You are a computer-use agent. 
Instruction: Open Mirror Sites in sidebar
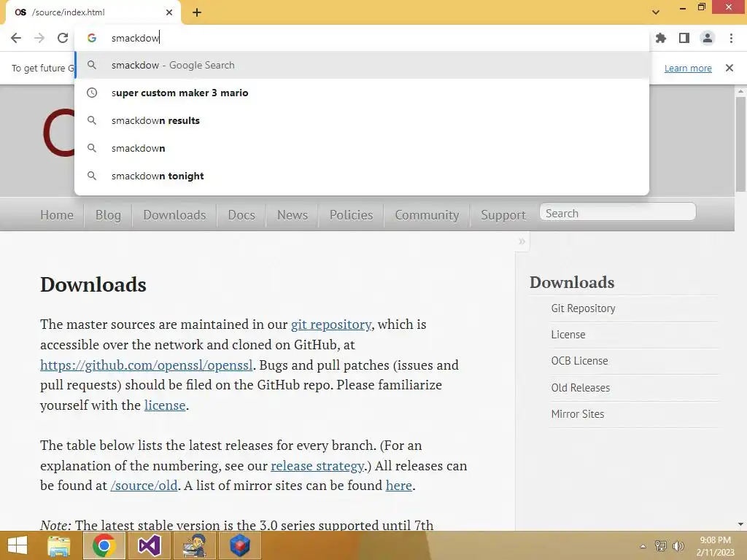pyautogui.click(x=578, y=414)
